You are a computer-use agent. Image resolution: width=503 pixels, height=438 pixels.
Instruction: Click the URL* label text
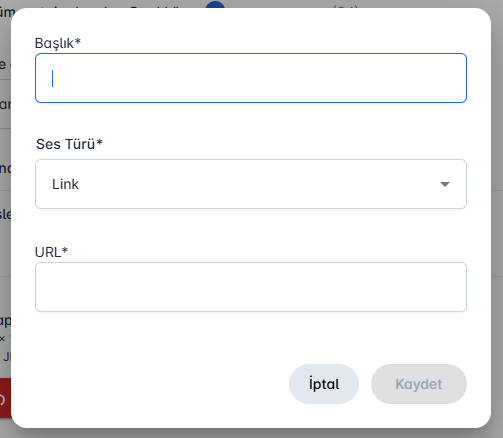pyautogui.click(x=51, y=252)
